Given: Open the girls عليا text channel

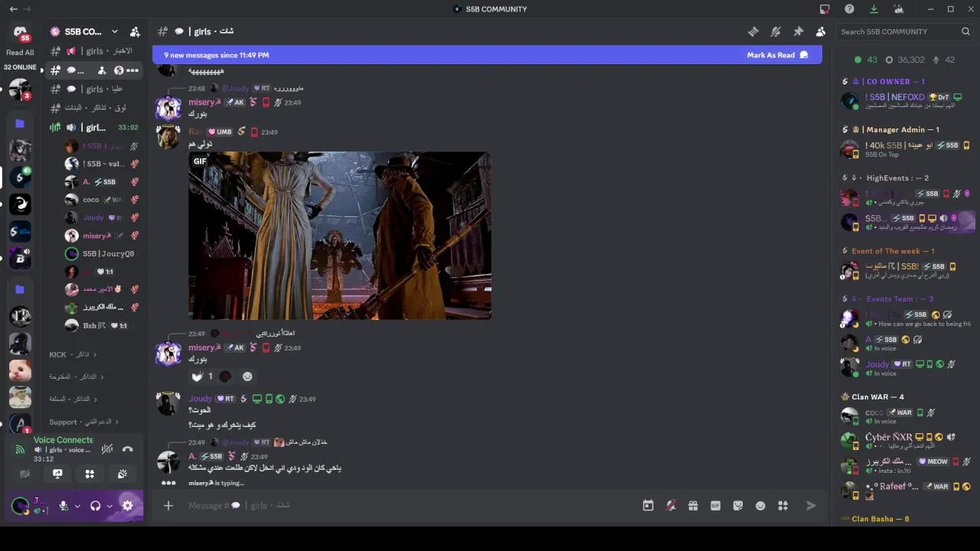Looking at the screenshot, I should tap(95, 90).
